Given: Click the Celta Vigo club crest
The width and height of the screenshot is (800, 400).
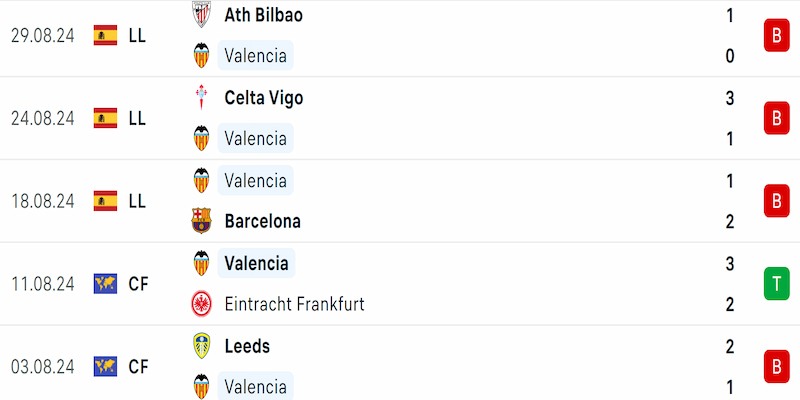Looking at the screenshot, I should [202, 97].
